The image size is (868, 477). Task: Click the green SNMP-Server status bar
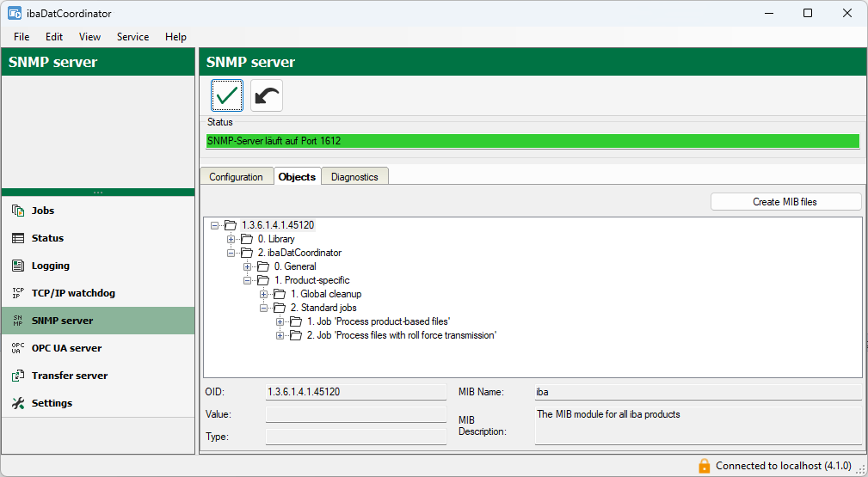point(532,141)
